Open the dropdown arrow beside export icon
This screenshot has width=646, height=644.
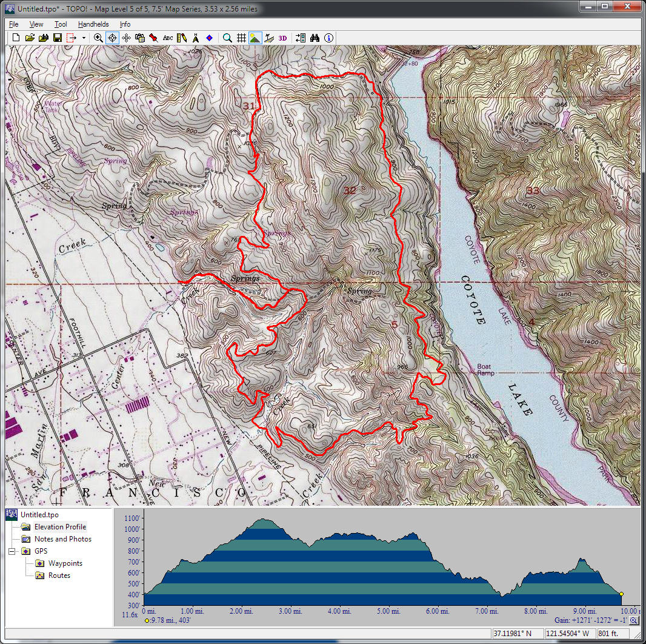[x=84, y=38]
